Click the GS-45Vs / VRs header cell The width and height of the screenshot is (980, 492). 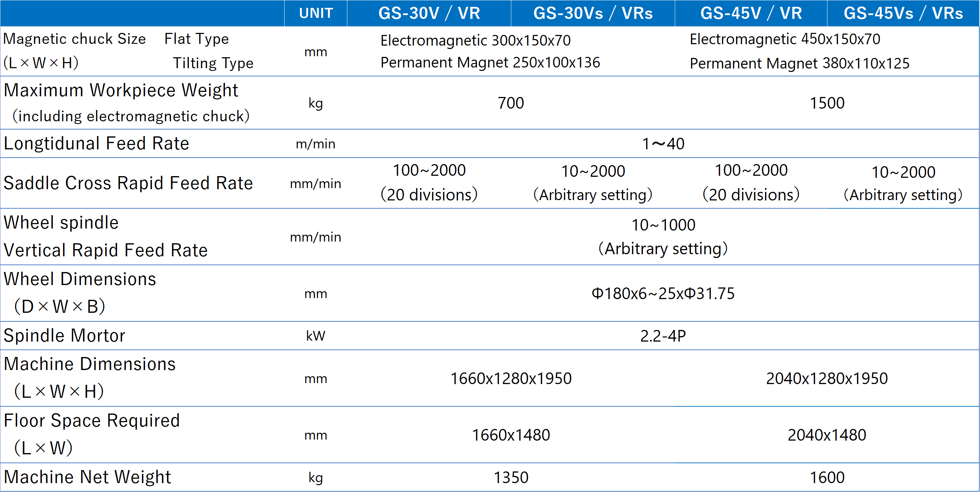[903, 13]
